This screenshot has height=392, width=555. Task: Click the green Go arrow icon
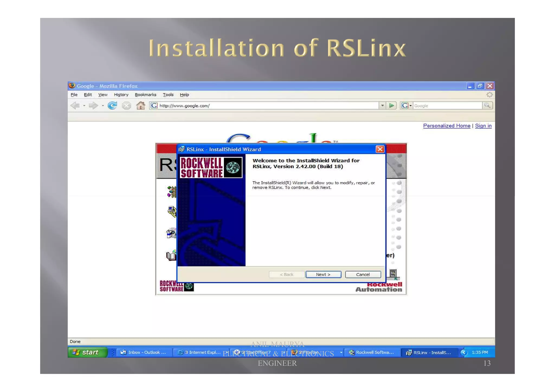(392, 106)
